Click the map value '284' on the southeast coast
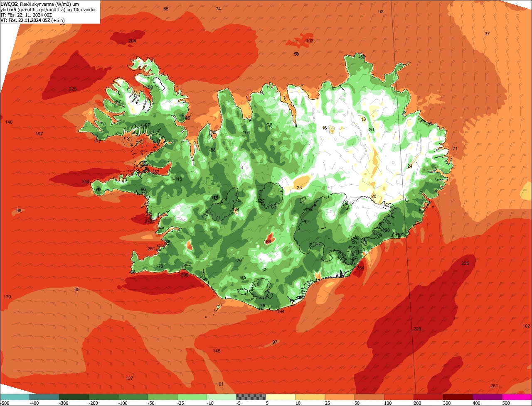This screenshot has width=532, height=406. coord(360,268)
